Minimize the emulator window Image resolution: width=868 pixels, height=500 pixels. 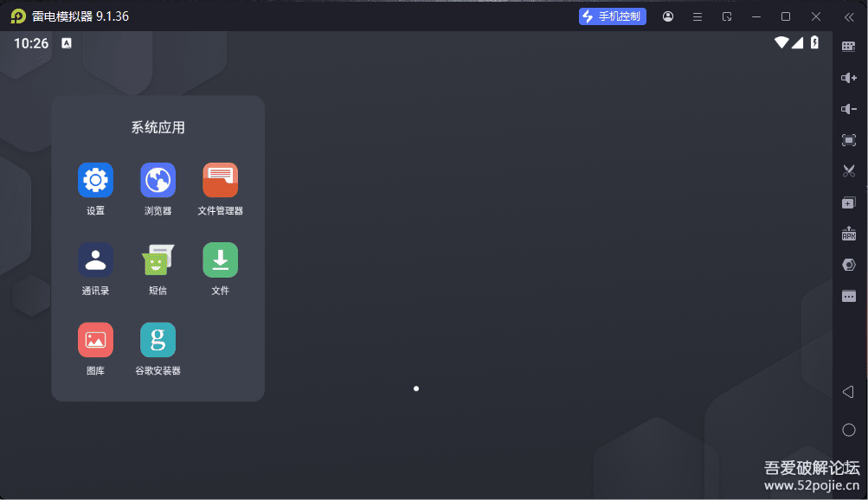point(756,17)
